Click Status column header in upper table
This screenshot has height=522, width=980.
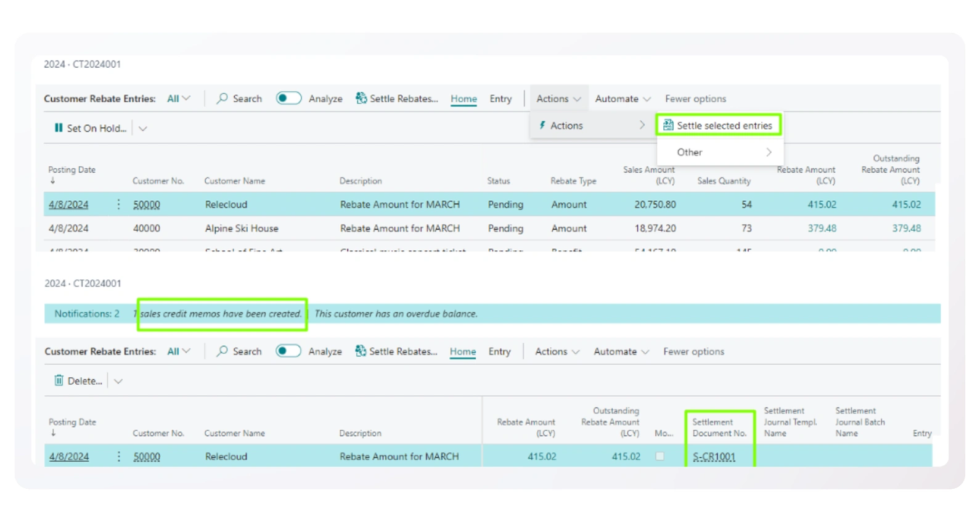tap(498, 181)
